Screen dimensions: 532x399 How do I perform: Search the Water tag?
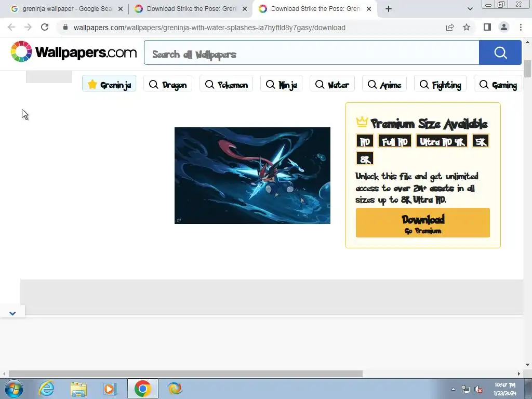click(x=332, y=84)
